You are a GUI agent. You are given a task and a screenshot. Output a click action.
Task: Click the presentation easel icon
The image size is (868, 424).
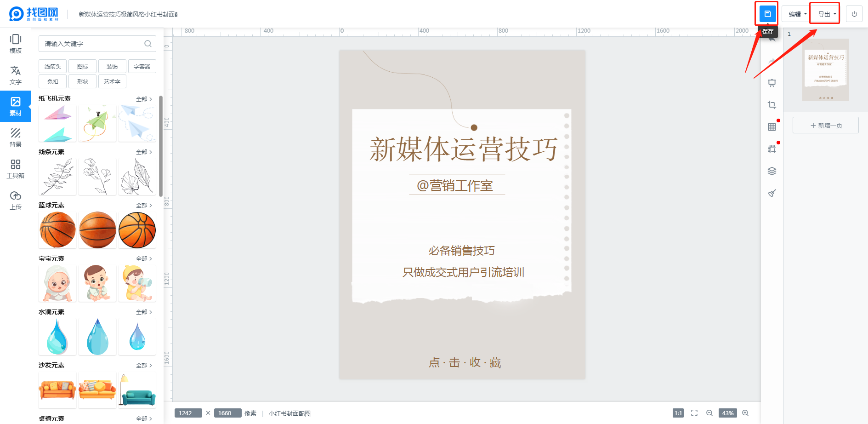coord(772,83)
